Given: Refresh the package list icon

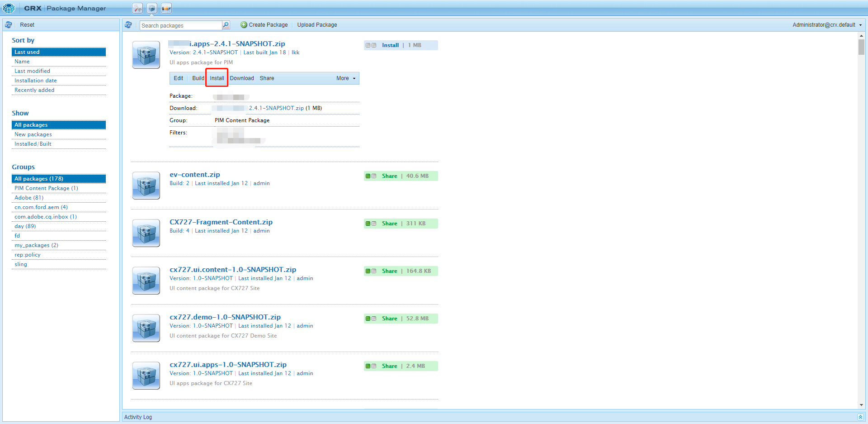Looking at the screenshot, I should point(128,25).
